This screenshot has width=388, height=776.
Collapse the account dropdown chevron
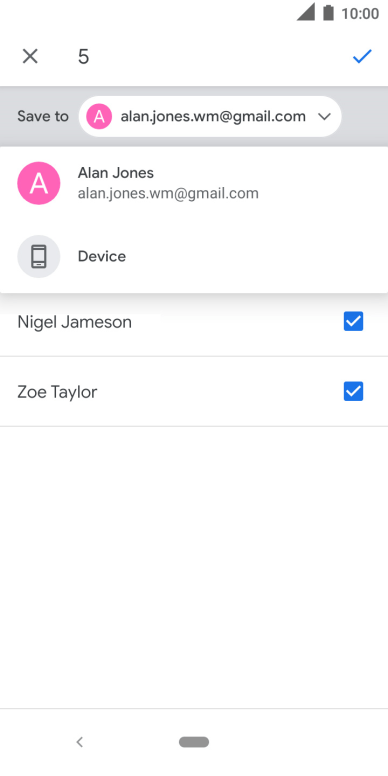click(x=324, y=117)
